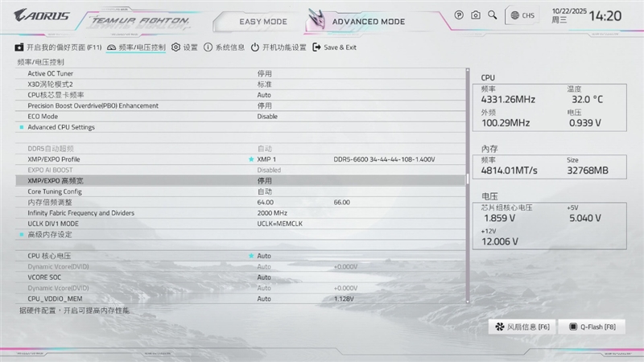Select XMP 1 profile value
Image resolution: width=644 pixels, height=362 pixels.
coord(266,159)
